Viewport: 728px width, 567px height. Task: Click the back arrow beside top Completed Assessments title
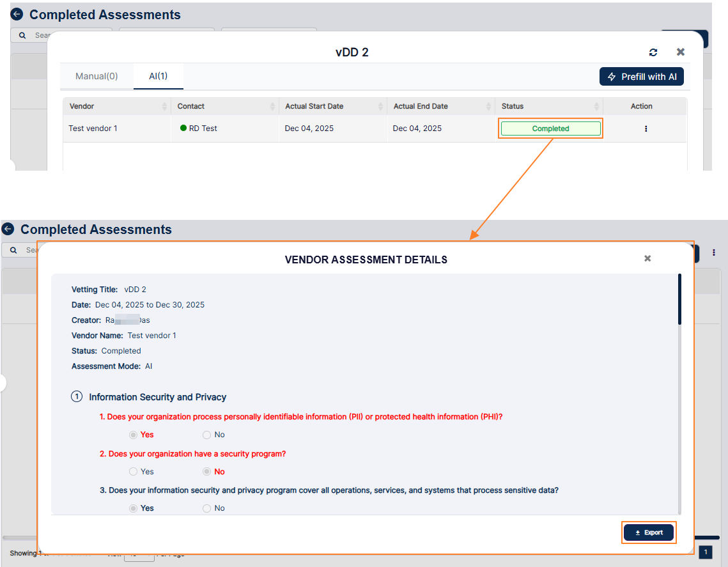[15, 13]
